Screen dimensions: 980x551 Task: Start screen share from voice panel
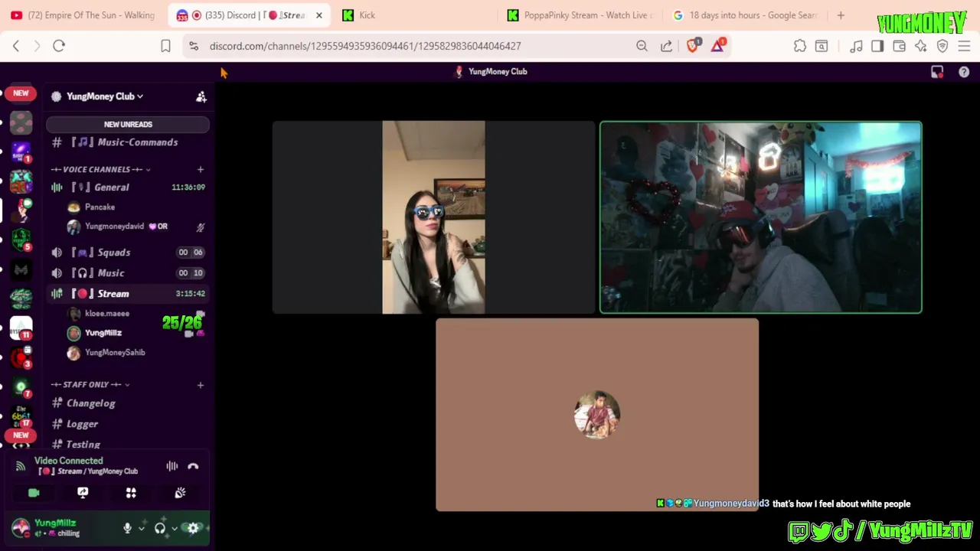pyautogui.click(x=83, y=493)
